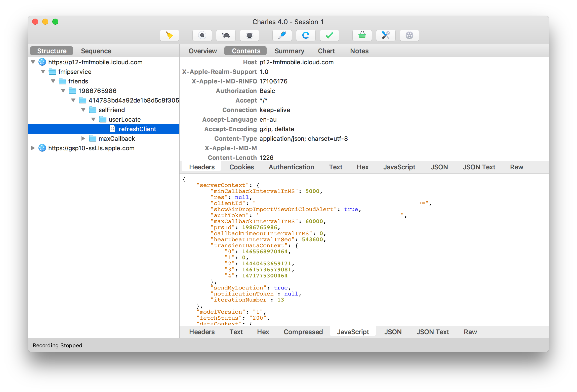This screenshot has height=392, width=577.
Task: Collapse the 414783bd4a92de1b8d5c8f305 folder
Action: (x=73, y=100)
